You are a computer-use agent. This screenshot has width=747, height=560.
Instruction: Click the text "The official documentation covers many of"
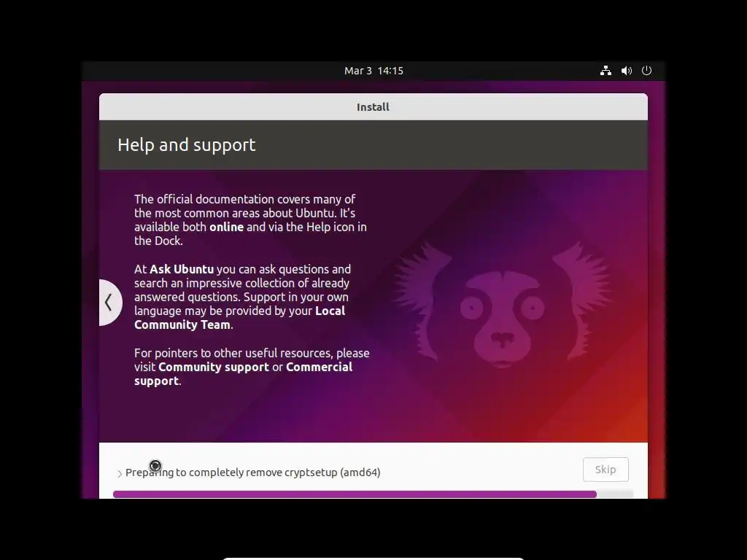244,199
